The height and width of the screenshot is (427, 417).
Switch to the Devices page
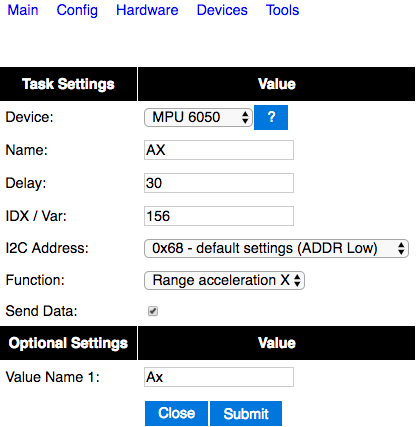222,10
